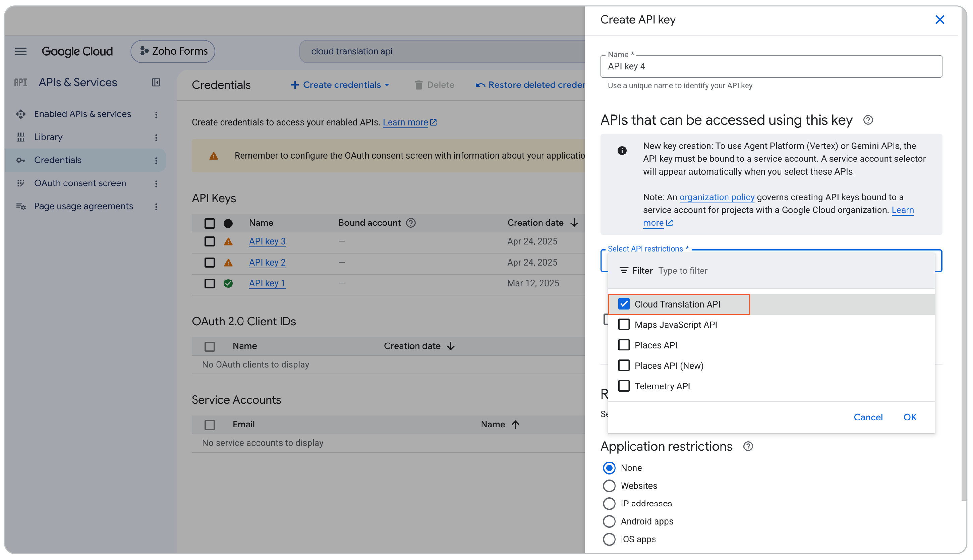The image size is (973, 560).
Task: Tick checkbox for API key 1 row
Action: click(x=210, y=283)
